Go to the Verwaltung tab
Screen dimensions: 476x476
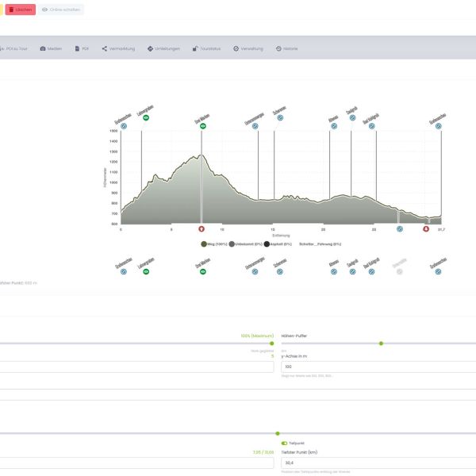coord(248,48)
